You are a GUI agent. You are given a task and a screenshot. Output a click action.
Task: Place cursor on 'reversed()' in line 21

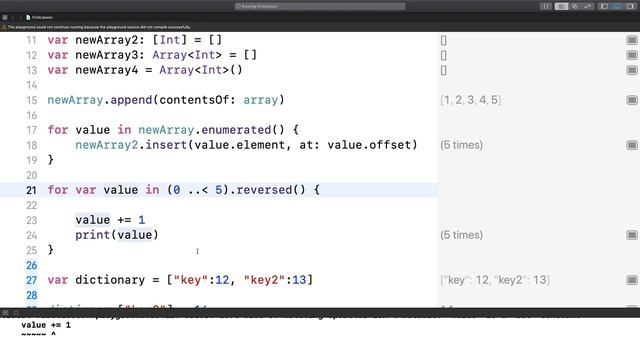point(271,190)
